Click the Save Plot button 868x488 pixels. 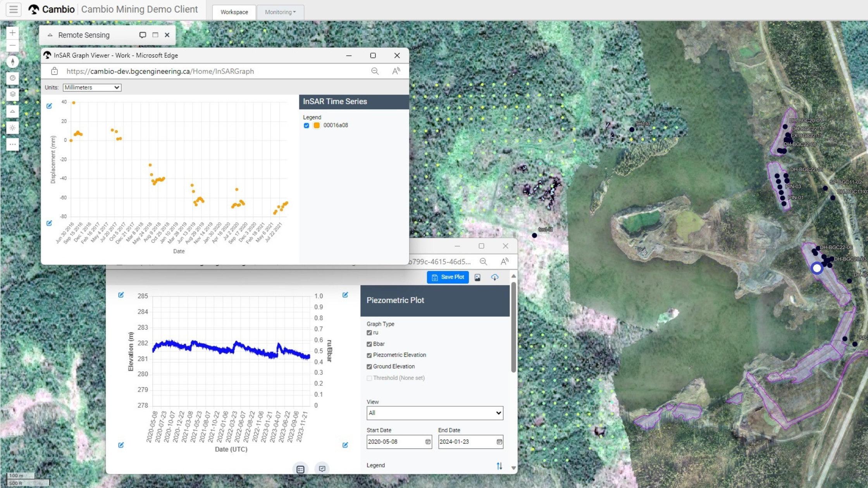(x=448, y=277)
